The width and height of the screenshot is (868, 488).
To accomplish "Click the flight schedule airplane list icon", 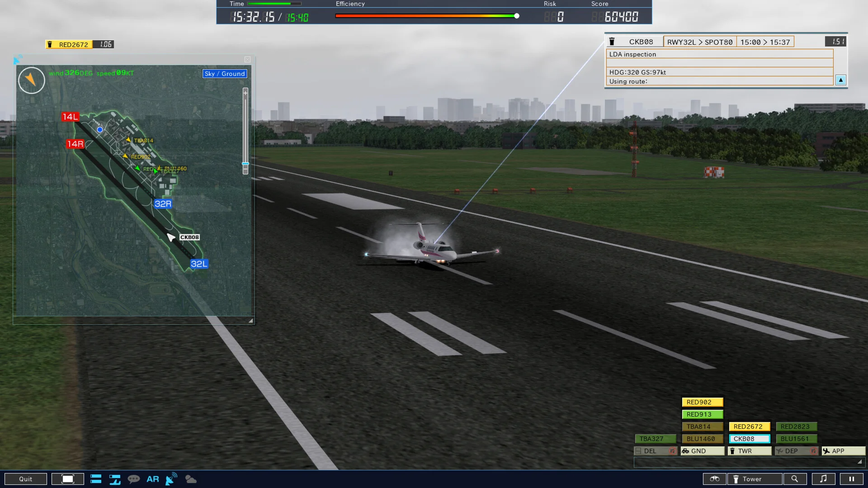I will coord(115,479).
